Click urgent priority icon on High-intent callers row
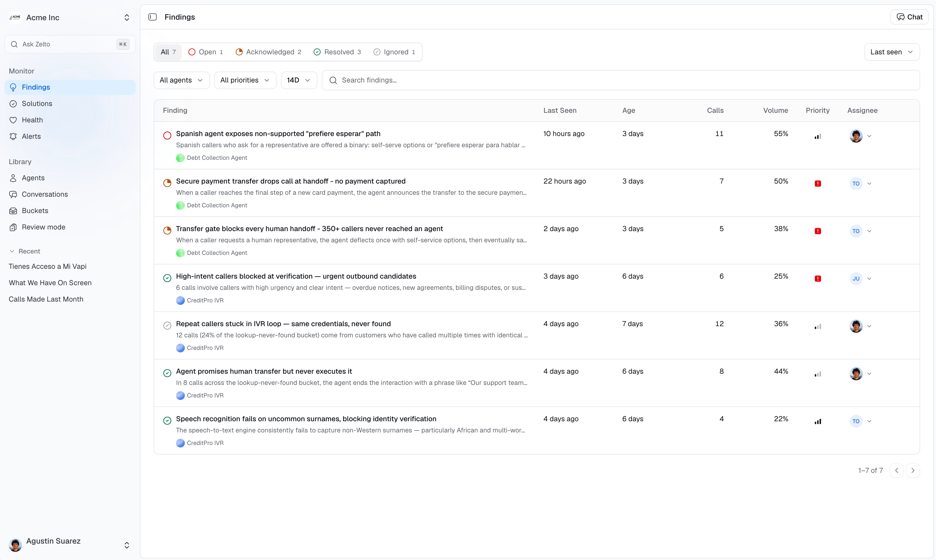 pos(818,279)
